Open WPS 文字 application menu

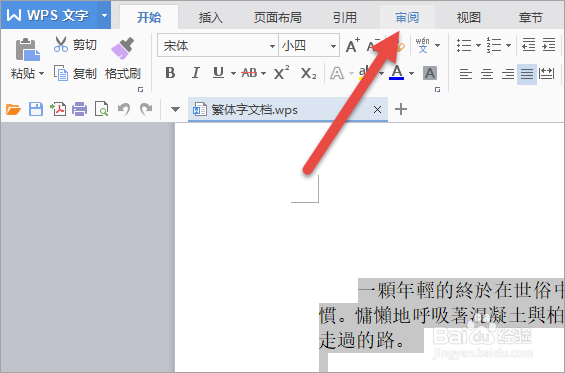point(48,15)
